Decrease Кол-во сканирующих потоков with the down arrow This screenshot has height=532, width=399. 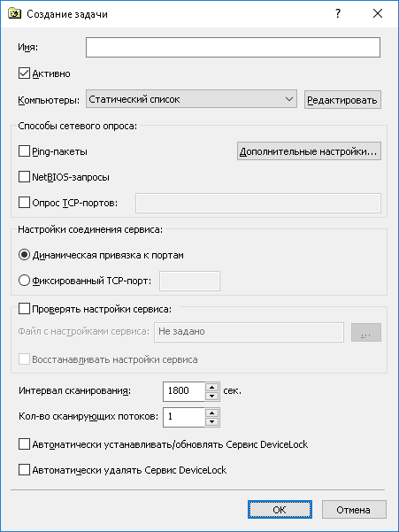tap(211, 421)
